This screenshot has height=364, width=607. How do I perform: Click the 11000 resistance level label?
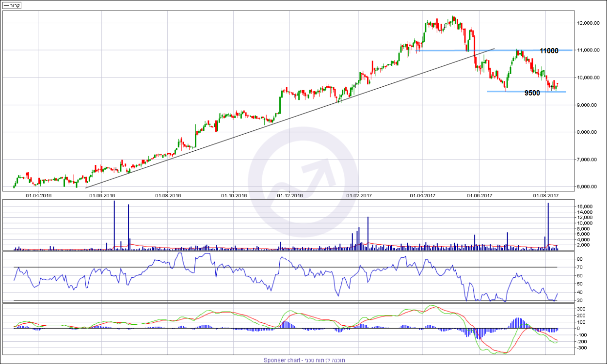pos(549,51)
